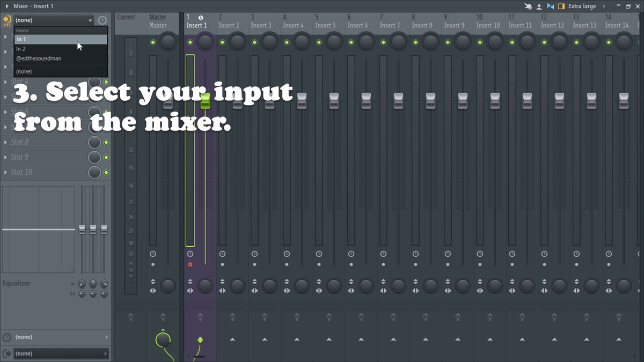Click the green Insert 1 routing arrow

point(200,340)
